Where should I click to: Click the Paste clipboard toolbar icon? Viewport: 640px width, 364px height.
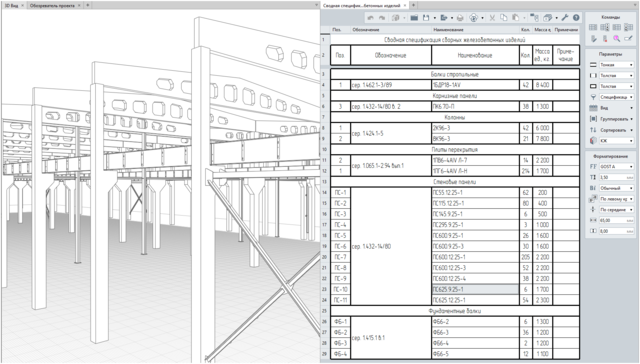tap(516, 18)
